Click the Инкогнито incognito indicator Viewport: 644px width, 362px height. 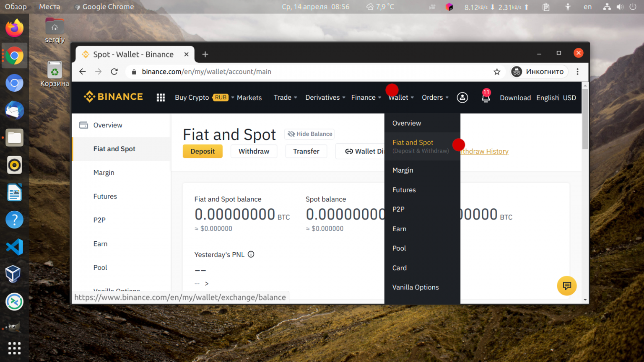538,72
